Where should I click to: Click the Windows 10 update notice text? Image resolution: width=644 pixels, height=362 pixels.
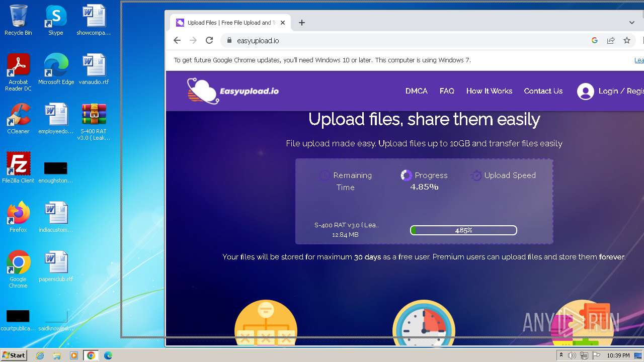[x=323, y=60]
